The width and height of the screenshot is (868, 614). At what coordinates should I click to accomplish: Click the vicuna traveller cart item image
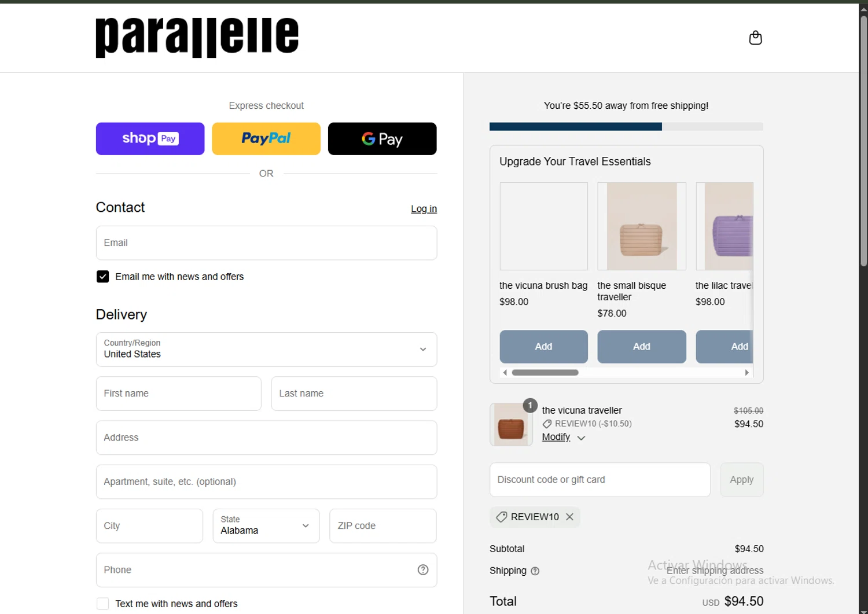(511, 425)
